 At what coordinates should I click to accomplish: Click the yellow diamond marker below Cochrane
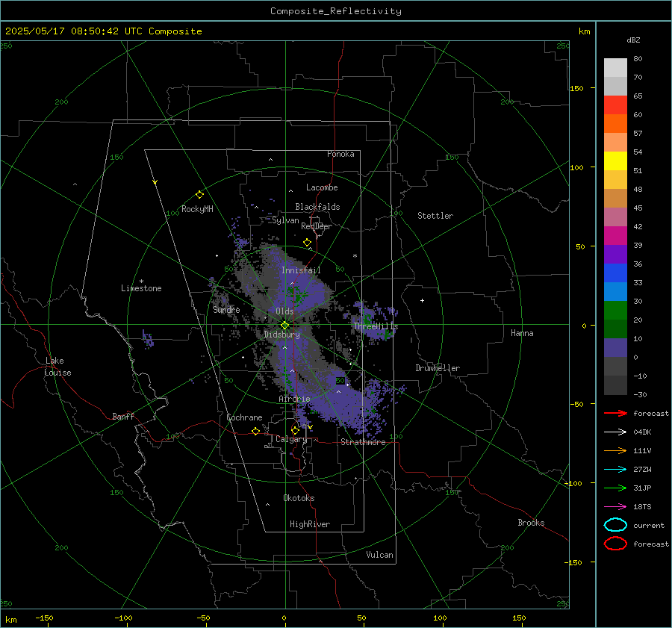pos(255,431)
